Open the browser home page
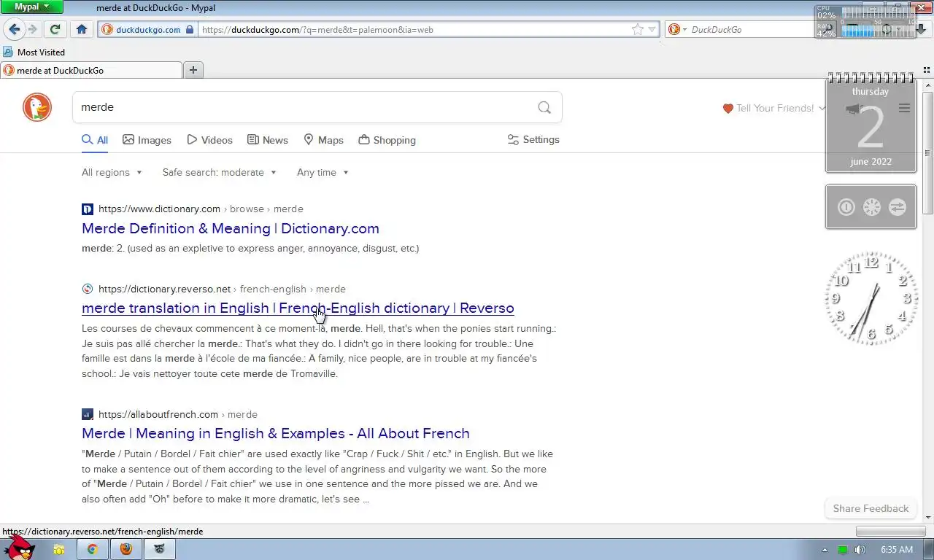This screenshot has height=560, width=934. (82, 29)
